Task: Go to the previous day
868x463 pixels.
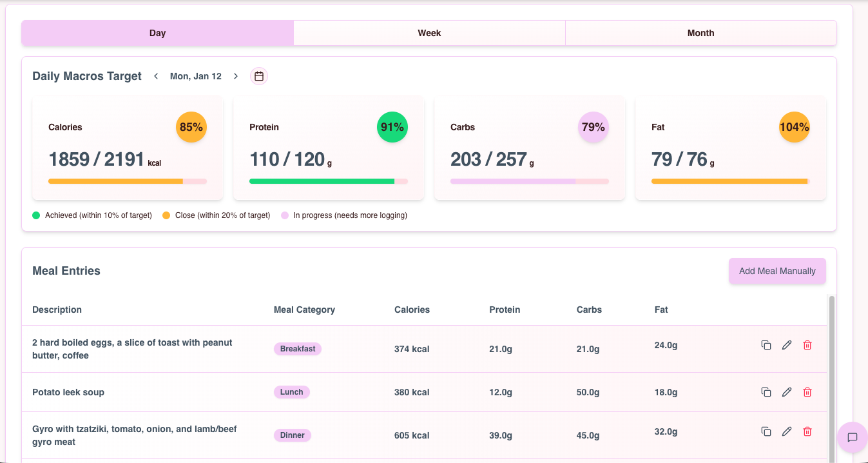Action: point(156,75)
